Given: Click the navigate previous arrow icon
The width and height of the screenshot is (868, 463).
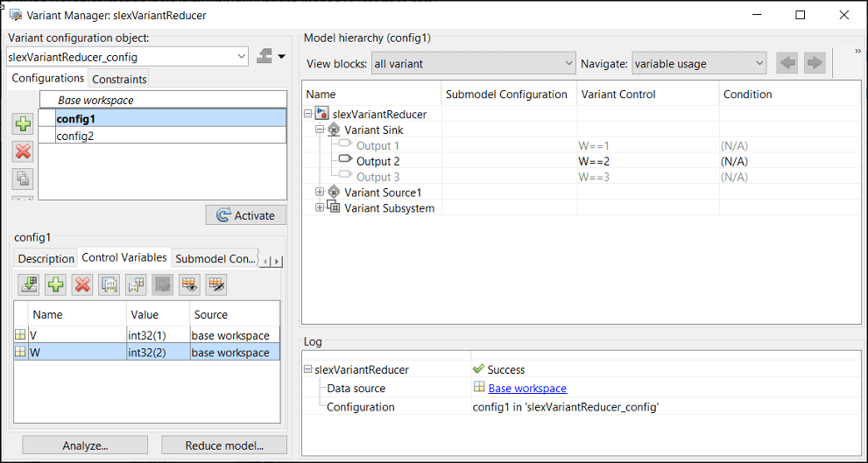Looking at the screenshot, I should (787, 63).
